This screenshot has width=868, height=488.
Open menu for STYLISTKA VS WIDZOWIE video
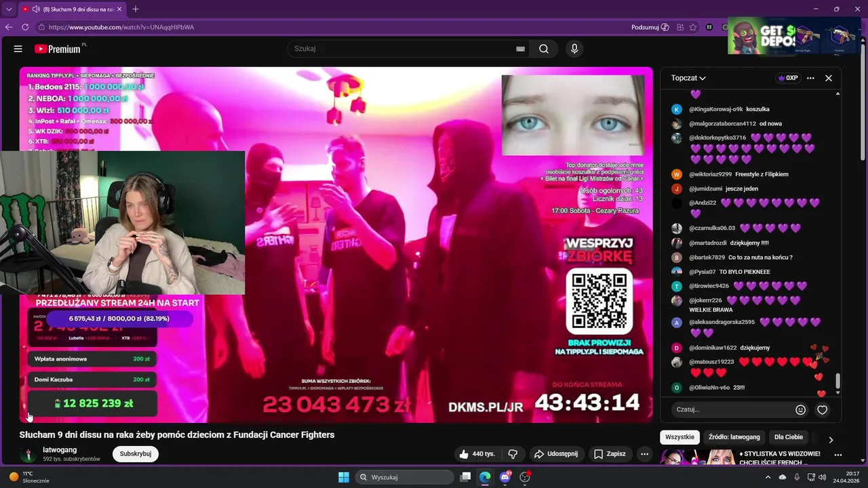pos(838,455)
